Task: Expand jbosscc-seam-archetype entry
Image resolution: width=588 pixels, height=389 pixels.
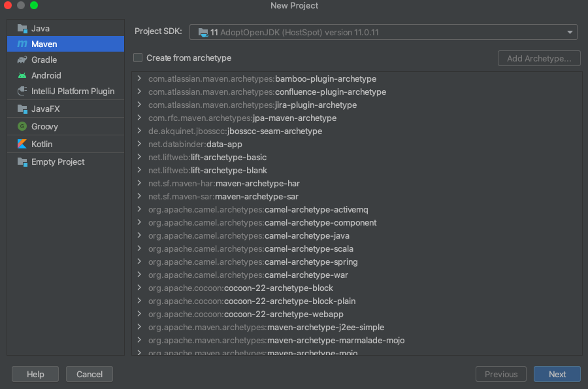Action: click(x=139, y=131)
